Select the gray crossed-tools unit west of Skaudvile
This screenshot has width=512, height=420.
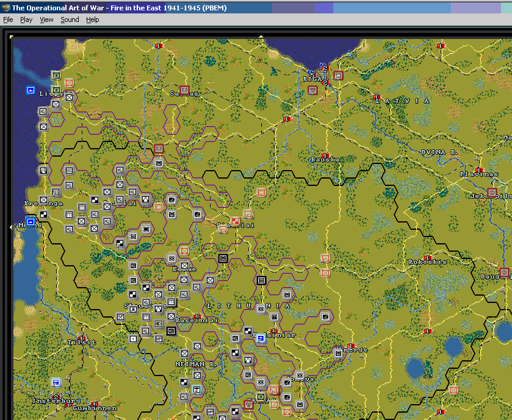tap(120, 316)
